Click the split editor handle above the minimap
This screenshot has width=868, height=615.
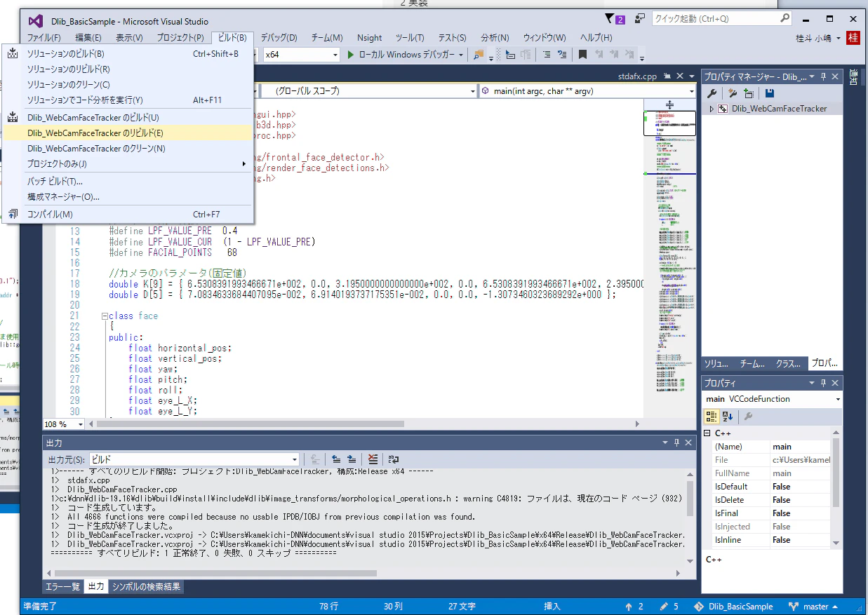(669, 104)
